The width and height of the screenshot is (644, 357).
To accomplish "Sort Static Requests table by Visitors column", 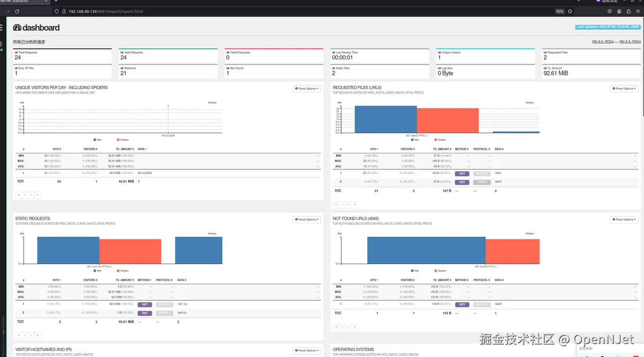I will point(90,280).
